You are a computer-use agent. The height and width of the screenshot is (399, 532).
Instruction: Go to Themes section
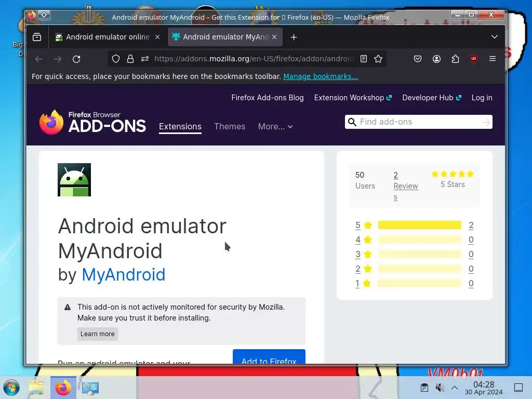tap(230, 127)
